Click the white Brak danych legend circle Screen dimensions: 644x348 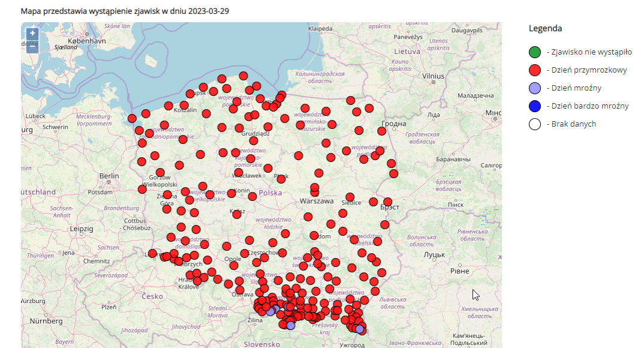[535, 124]
